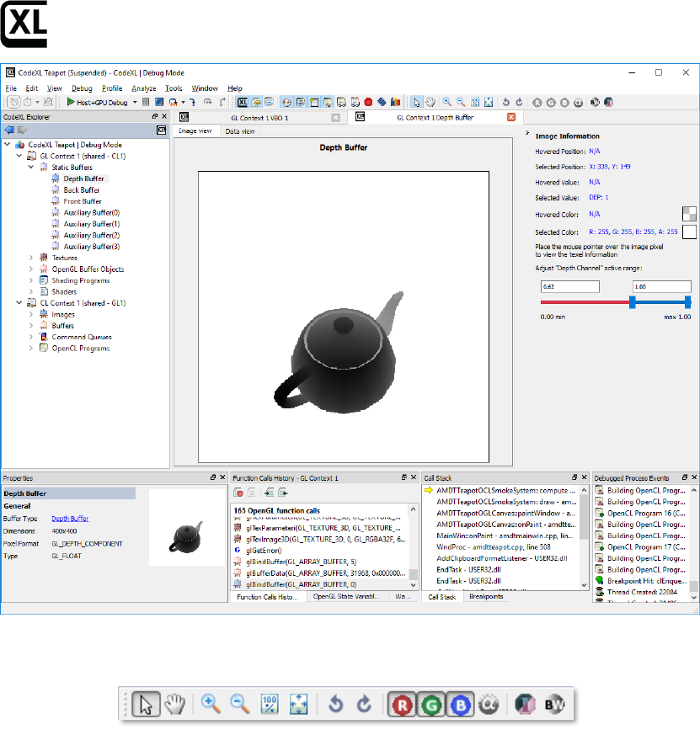Click the depth range minimum value field 0.62
700x730 pixels.
tap(569, 287)
